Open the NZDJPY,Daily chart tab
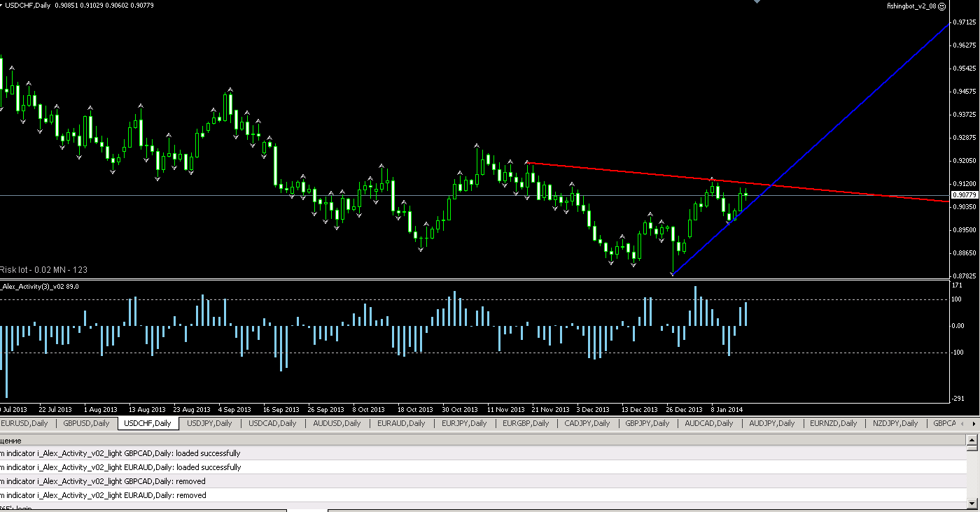Viewport: 980px width, 512px height. (895, 423)
